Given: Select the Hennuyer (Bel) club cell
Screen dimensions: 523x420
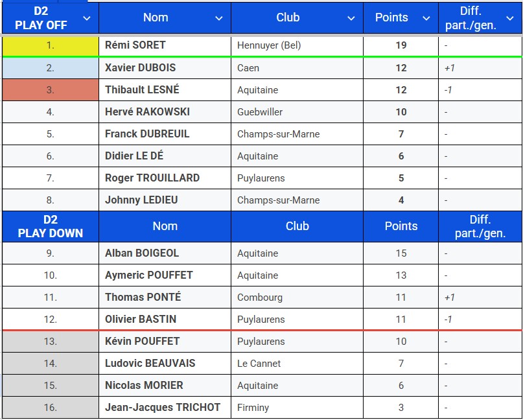Looking at the screenshot, I should tap(297, 45).
